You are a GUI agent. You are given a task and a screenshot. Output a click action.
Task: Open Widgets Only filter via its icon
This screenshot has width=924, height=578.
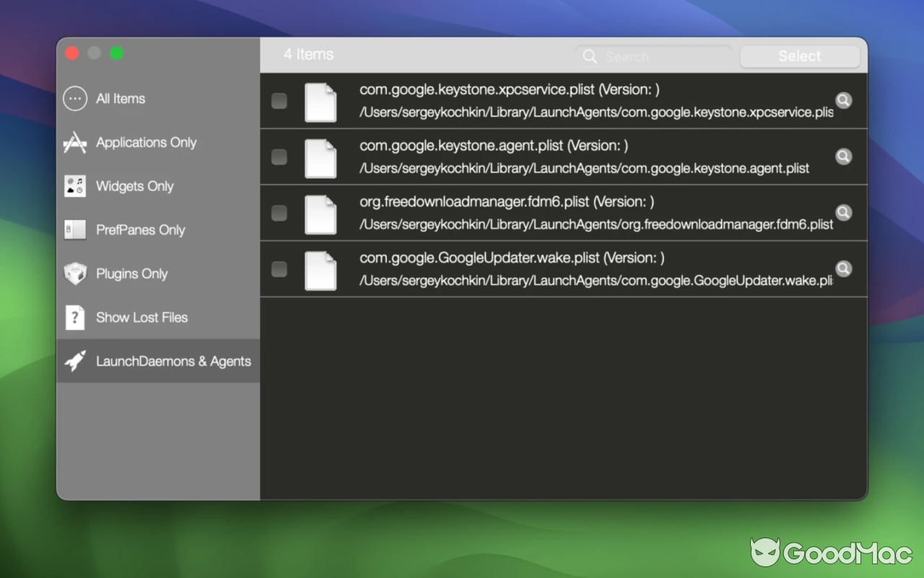click(x=74, y=186)
